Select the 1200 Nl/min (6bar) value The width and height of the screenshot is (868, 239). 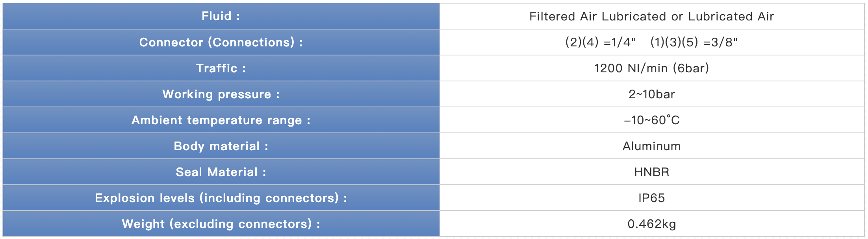pyautogui.click(x=652, y=68)
